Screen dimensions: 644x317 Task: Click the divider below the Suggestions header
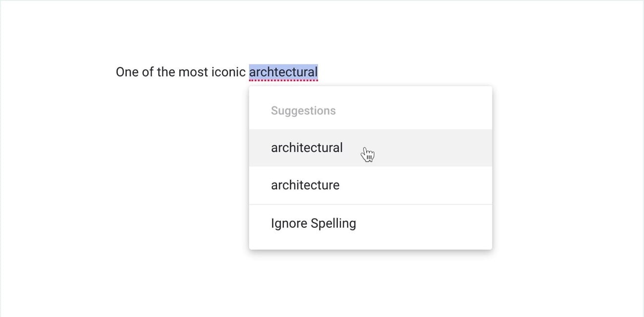(371, 129)
